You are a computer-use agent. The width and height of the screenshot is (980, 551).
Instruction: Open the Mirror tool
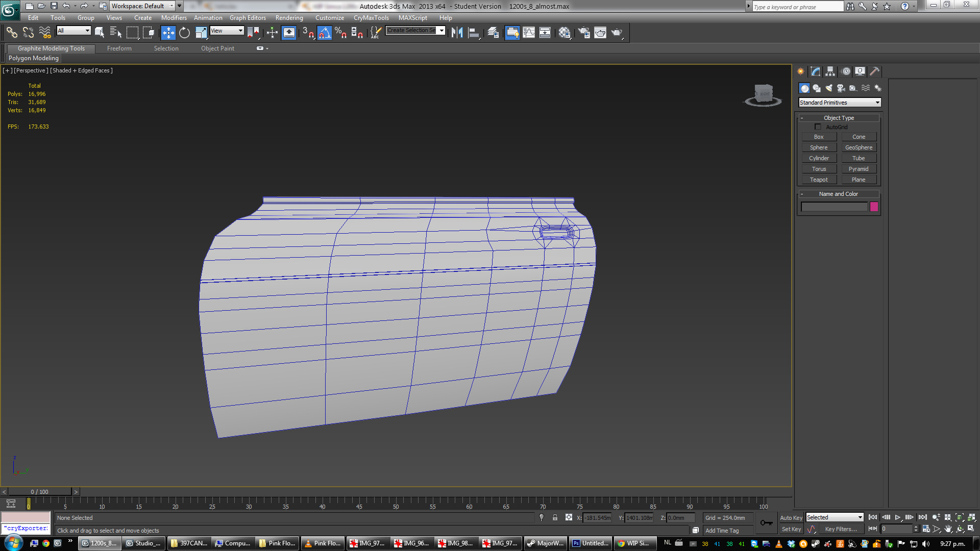point(457,33)
